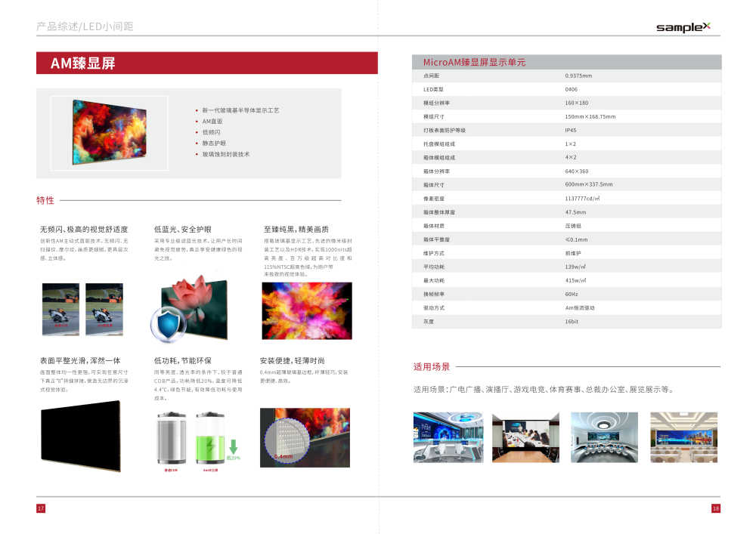Click the red page number 18 box

(x=715, y=508)
